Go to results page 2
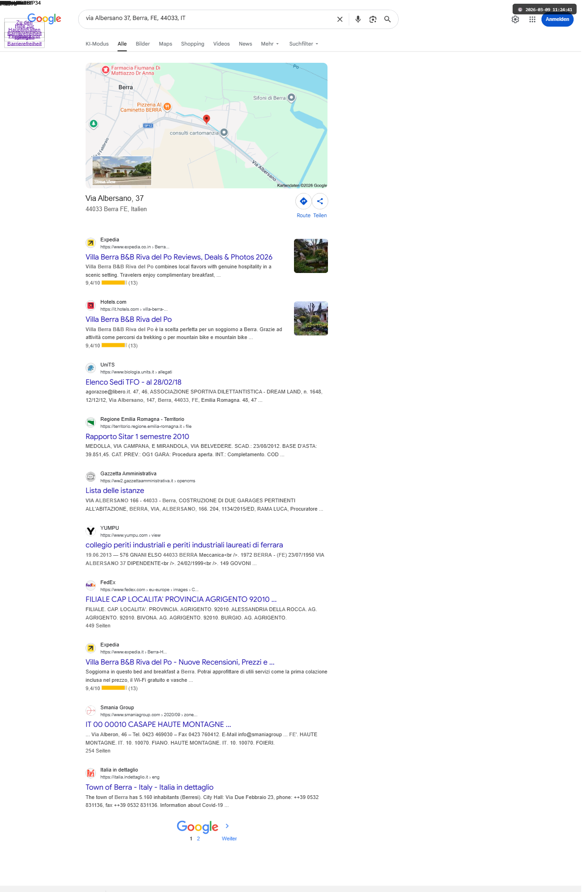This screenshot has height=892, width=588. pyautogui.click(x=198, y=839)
